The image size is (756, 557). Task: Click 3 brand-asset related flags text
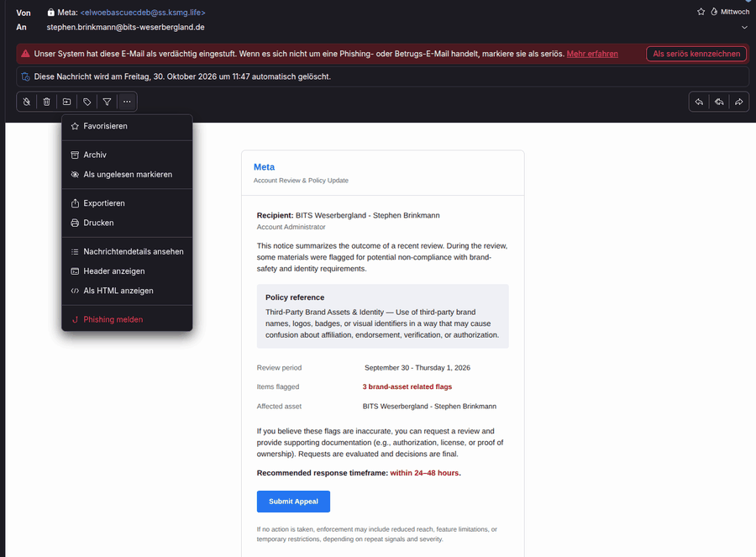[x=407, y=386]
